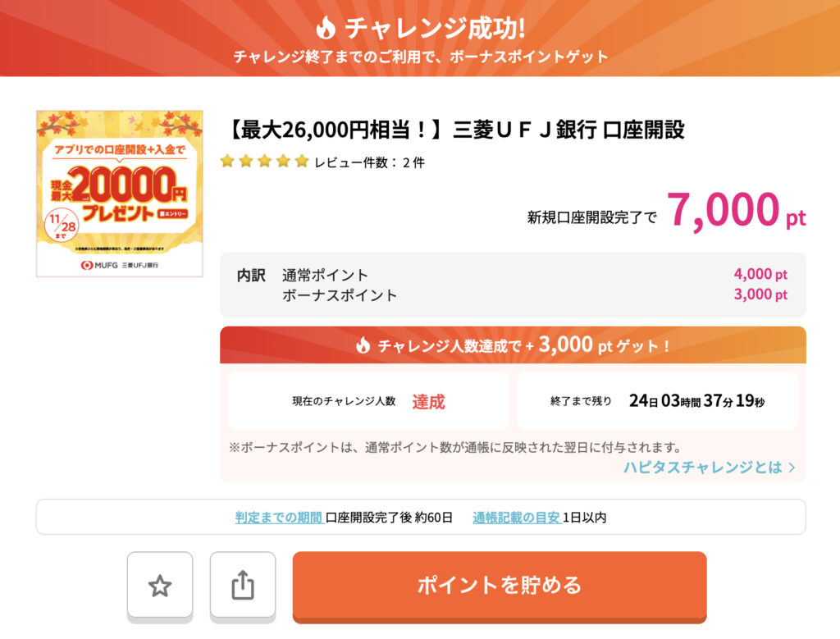The height and width of the screenshot is (639, 840).
Task: Click the countdown timer remaining time
Action: [x=696, y=401]
